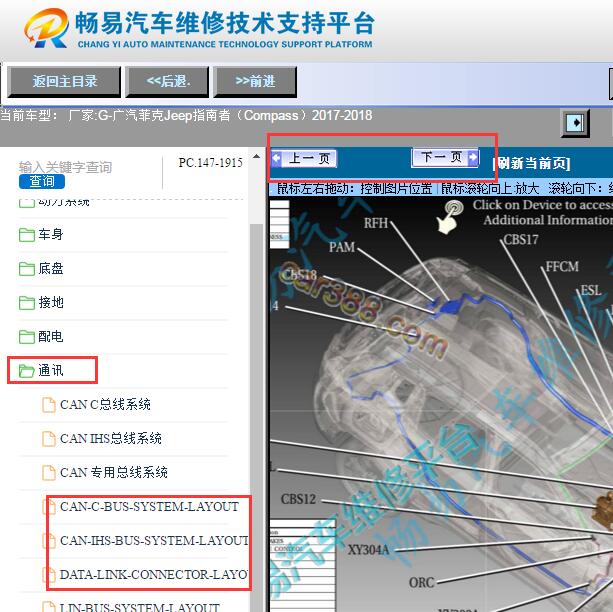The width and height of the screenshot is (613, 612).
Task: Expand the 接地 folder
Action: pyautogui.click(x=51, y=302)
